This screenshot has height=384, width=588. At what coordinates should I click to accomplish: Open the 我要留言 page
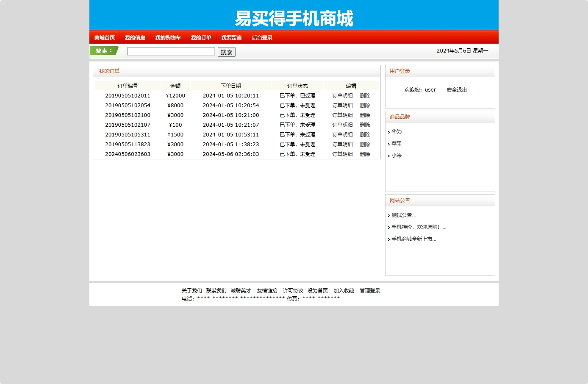[x=231, y=37]
